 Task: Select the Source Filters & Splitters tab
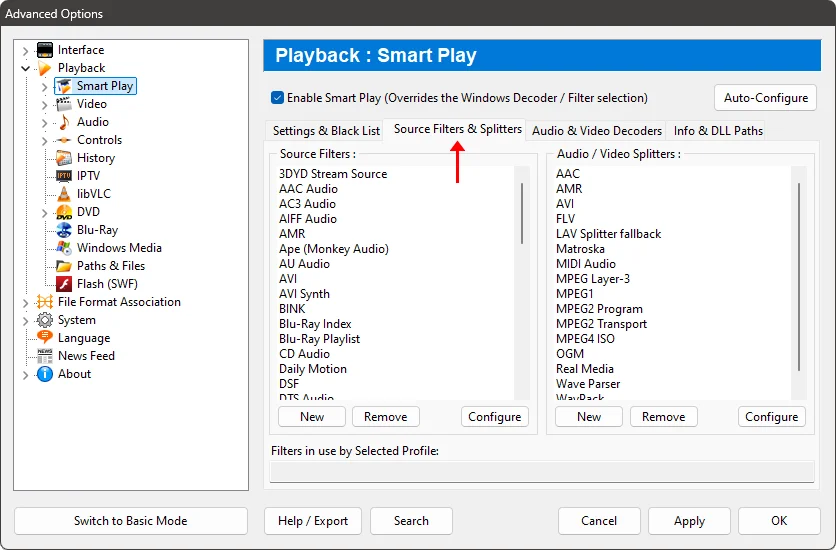pos(457,130)
